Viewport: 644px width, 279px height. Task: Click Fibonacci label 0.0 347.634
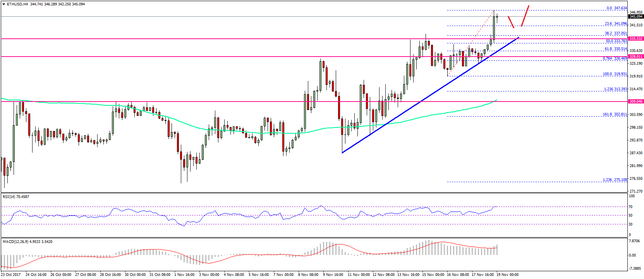coord(617,8)
